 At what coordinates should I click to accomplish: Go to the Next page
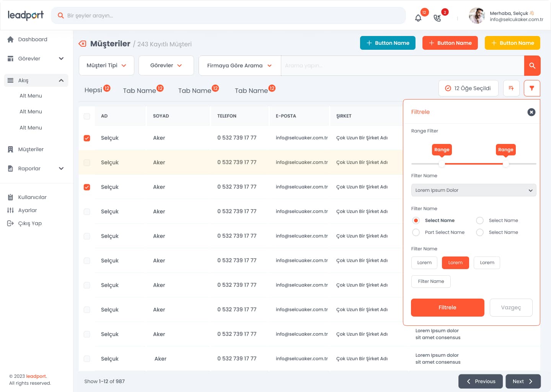(x=523, y=381)
